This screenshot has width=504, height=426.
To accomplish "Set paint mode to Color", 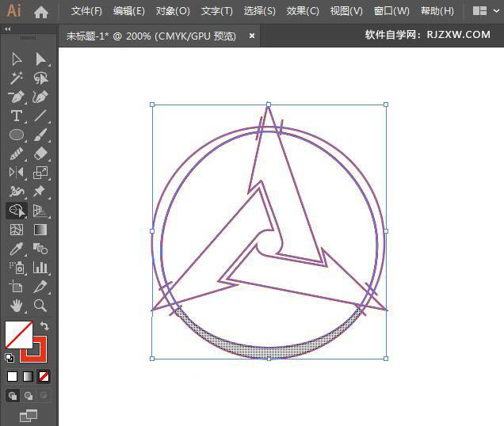I will [12, 376].
